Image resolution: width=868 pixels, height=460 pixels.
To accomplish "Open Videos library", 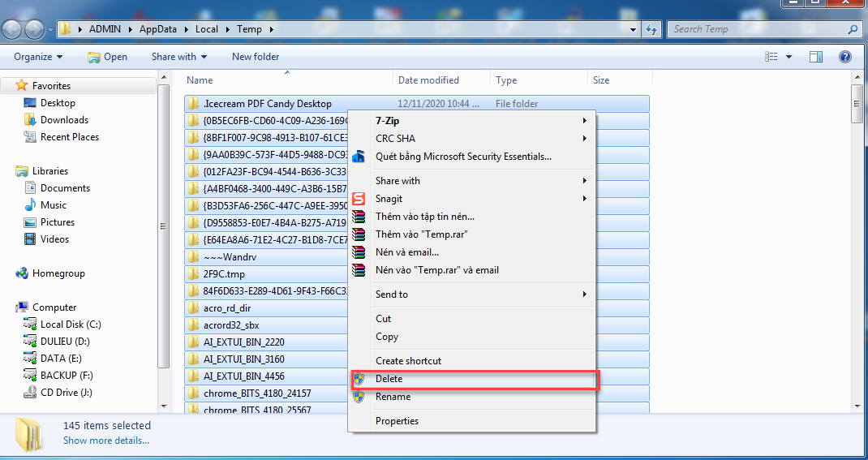I will point(54,239).
